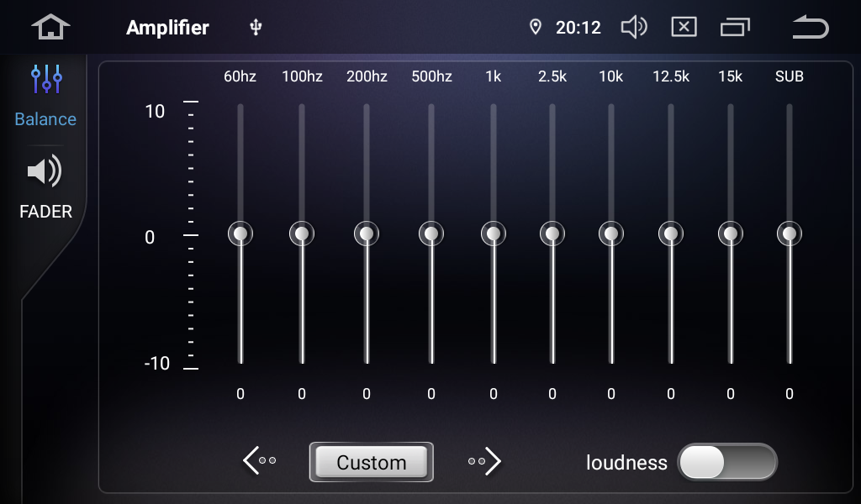Viewport: 861px width, 504px height.
Task: Tap the USB connection status icon
Action: pos(256,28)
